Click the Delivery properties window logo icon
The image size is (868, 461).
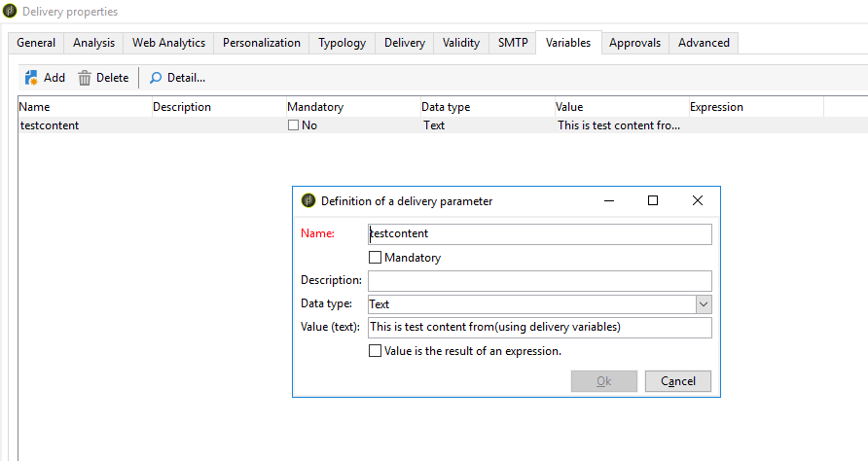(x=11, y=12)
